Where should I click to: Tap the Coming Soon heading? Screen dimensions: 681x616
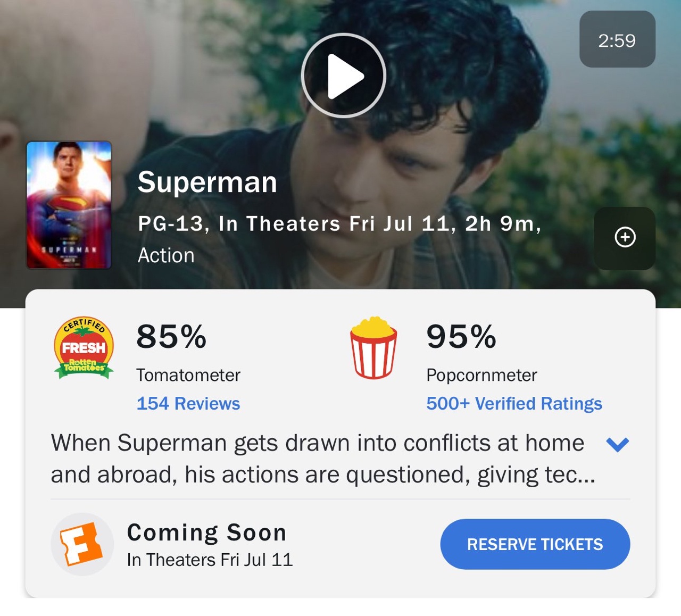[207, 532]
